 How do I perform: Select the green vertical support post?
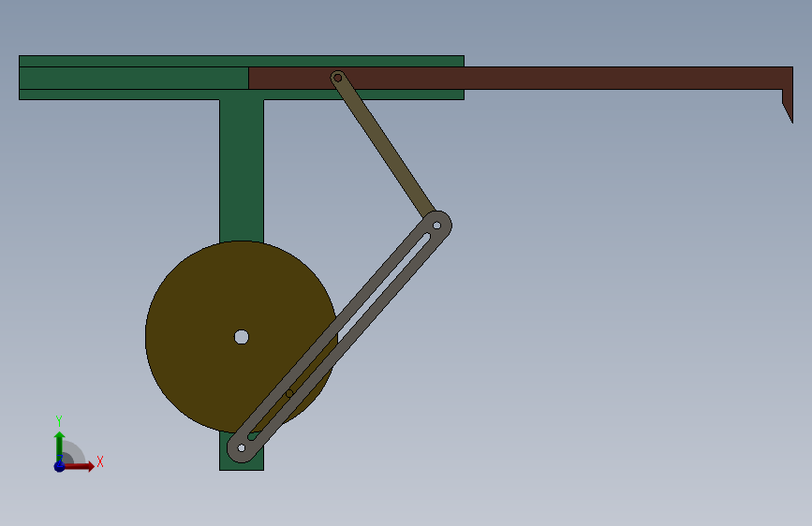[242, 170]
